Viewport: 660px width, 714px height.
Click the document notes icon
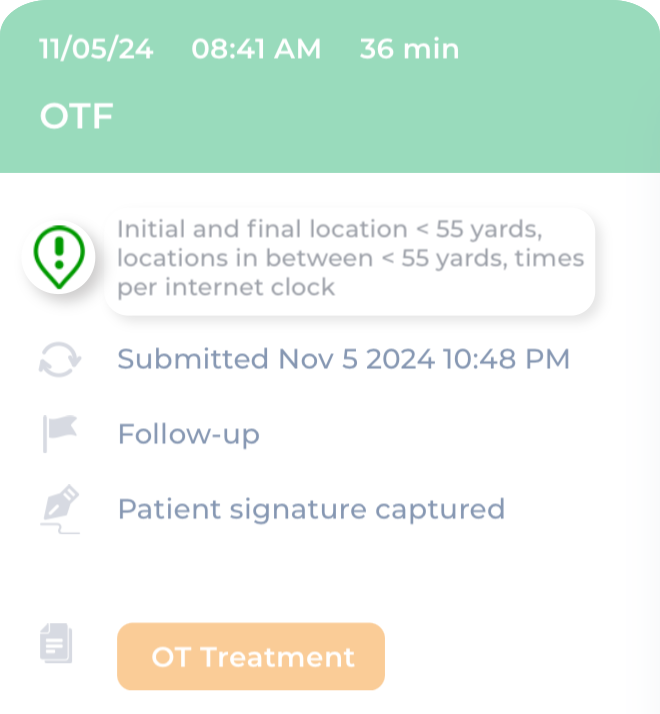pyautogui.click(x=56, y=642)
